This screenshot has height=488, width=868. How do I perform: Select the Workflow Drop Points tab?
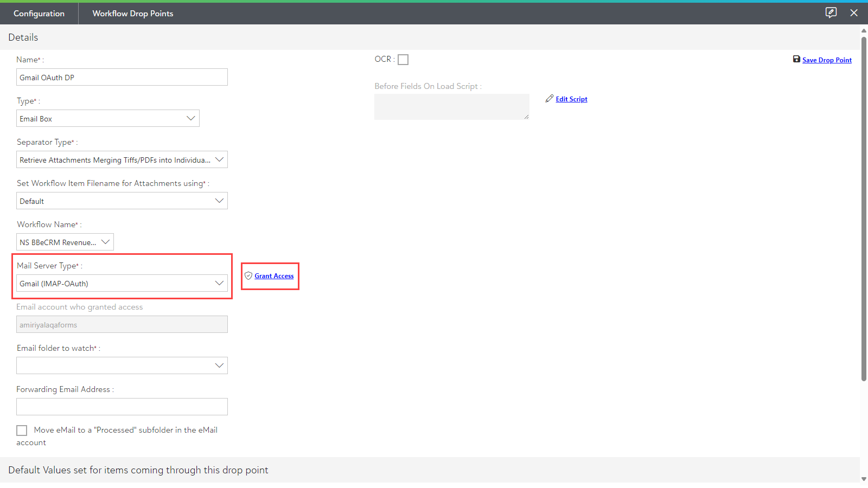[133, 14]
